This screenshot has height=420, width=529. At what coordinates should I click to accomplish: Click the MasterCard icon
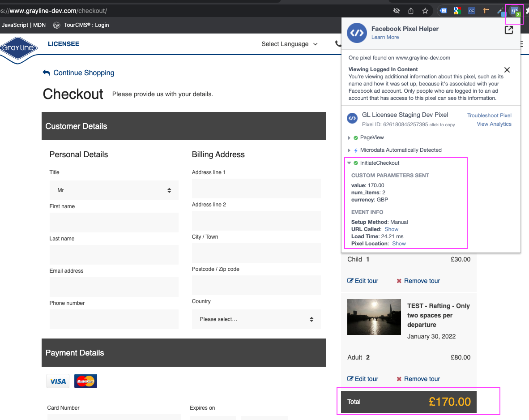tap(85, 381)
